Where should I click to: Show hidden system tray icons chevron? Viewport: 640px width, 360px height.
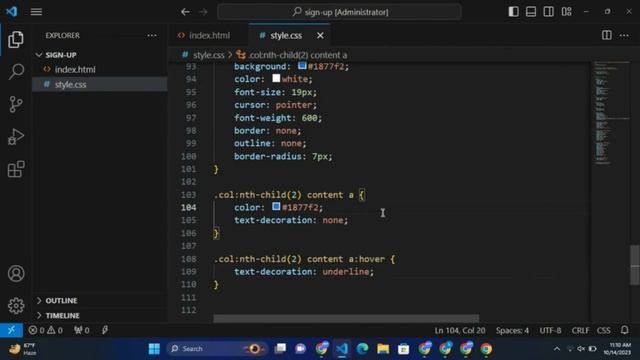[x=556, y=349]
